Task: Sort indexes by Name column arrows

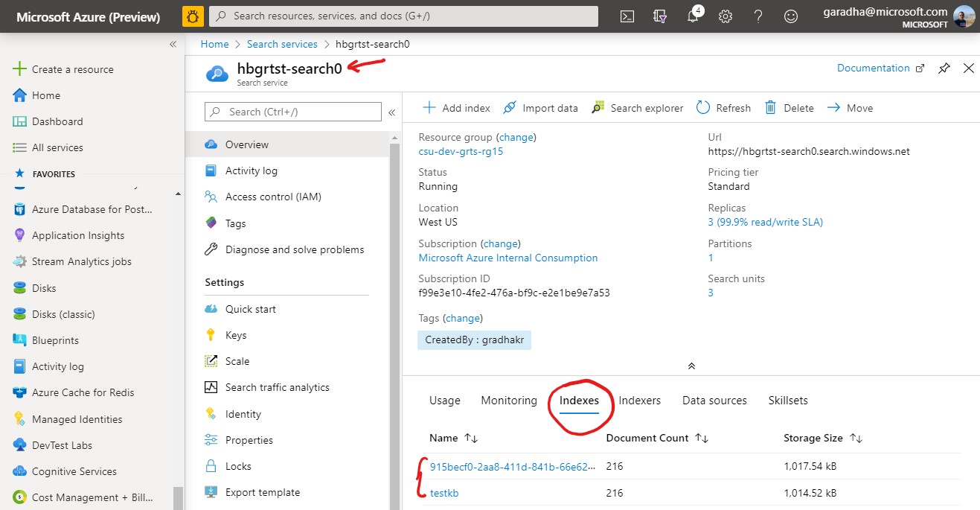Action: 470,438
